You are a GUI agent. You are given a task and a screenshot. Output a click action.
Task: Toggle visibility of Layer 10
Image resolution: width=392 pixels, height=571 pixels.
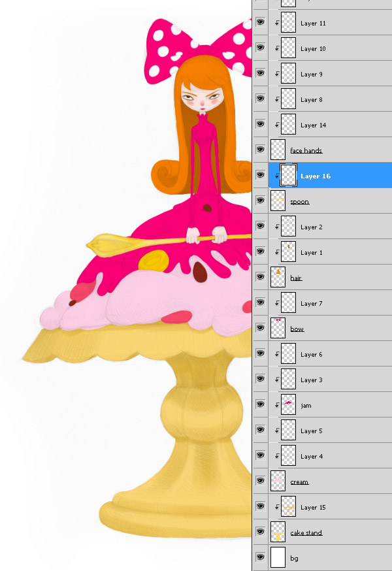pos(260,48)
